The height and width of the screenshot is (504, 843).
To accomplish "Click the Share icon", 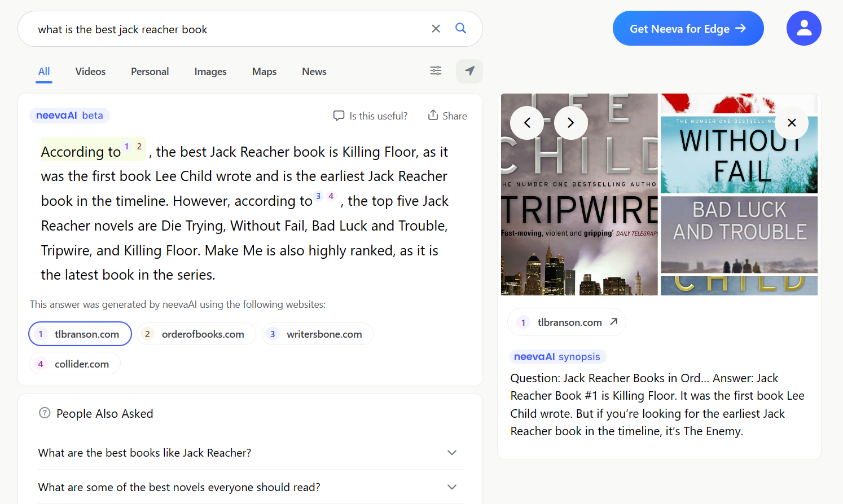I will tap(433, 115).
